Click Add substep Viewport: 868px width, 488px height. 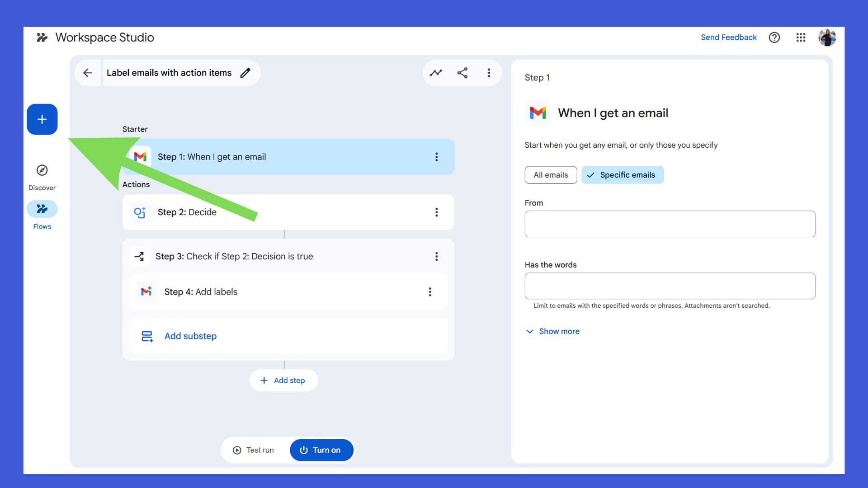[x=288, y=336]
